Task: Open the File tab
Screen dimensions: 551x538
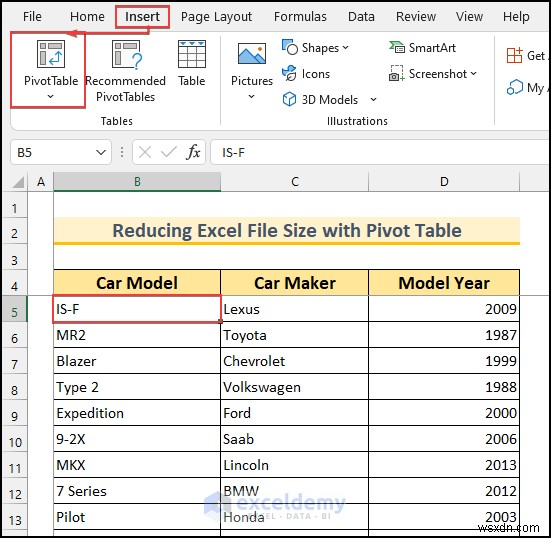Action: point(32,17)
